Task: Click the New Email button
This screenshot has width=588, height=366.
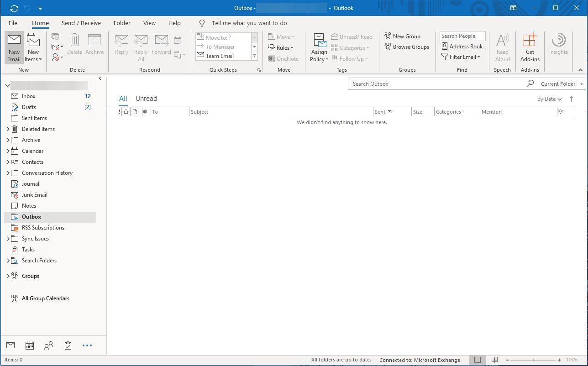Action: [x=14, y=47]
